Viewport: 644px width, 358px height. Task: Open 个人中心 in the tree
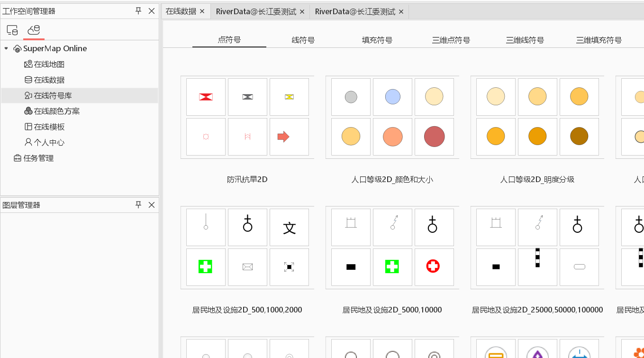click(x=49, y=142)
